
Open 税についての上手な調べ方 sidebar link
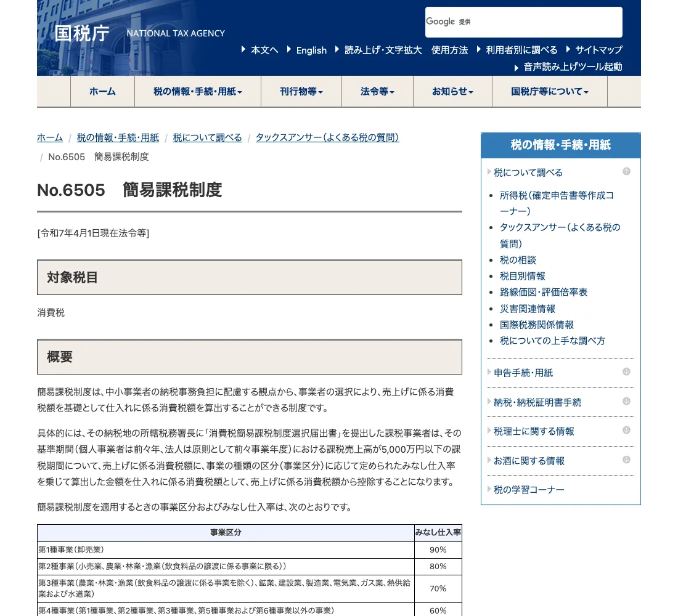(552, 341)
